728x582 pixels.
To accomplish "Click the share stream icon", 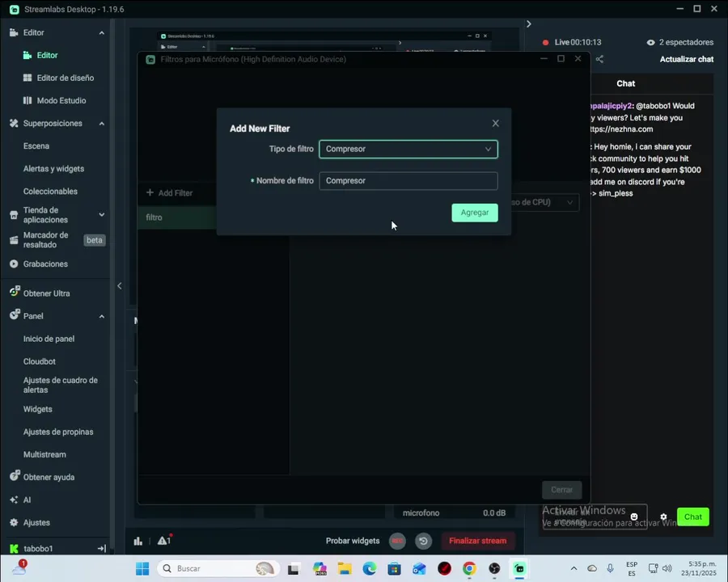I will 599,59.
